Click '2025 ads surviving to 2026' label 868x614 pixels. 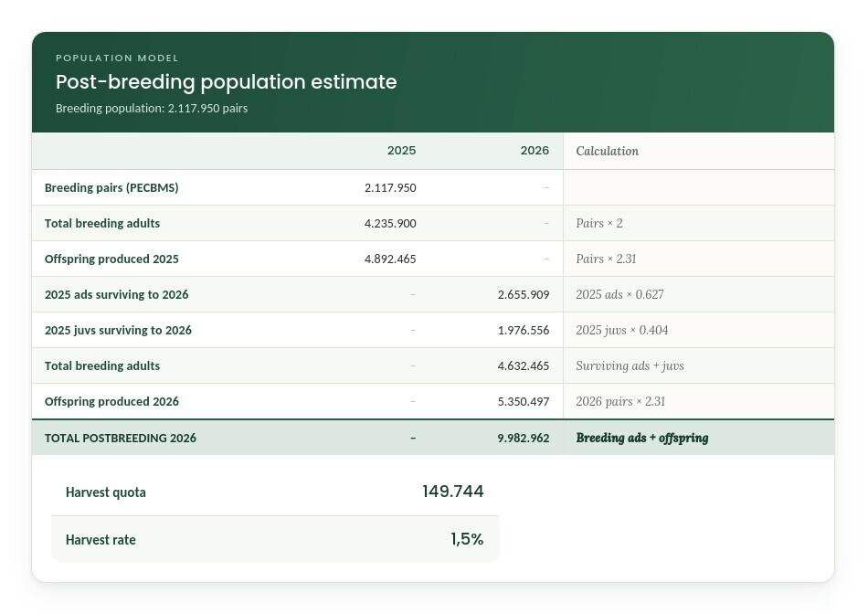(x=116, y=294)
